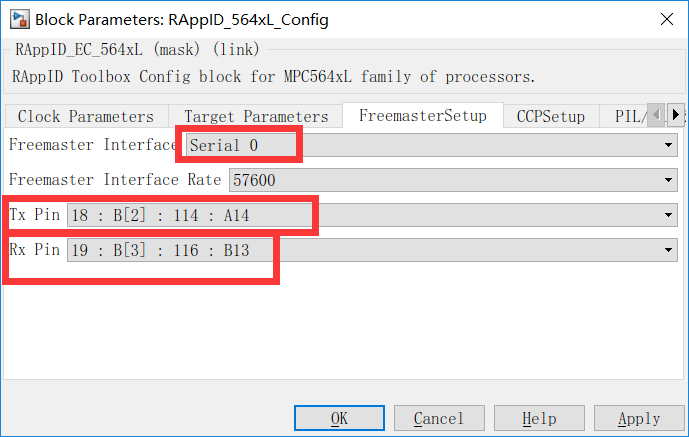This screenshot has width=689, height=437.
Task: Click the Cancel button
Action: [x=438, y=418]
